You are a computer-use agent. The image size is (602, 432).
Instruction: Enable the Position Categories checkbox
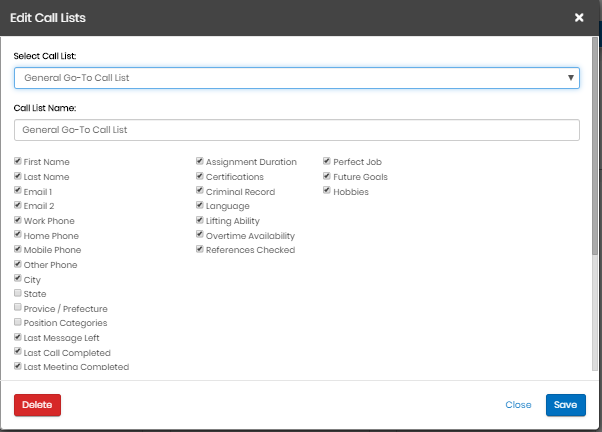(18, 323)
